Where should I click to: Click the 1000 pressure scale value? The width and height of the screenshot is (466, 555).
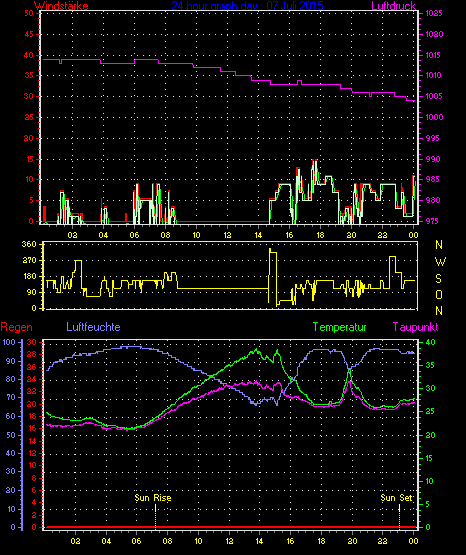[x=434, y=117]
